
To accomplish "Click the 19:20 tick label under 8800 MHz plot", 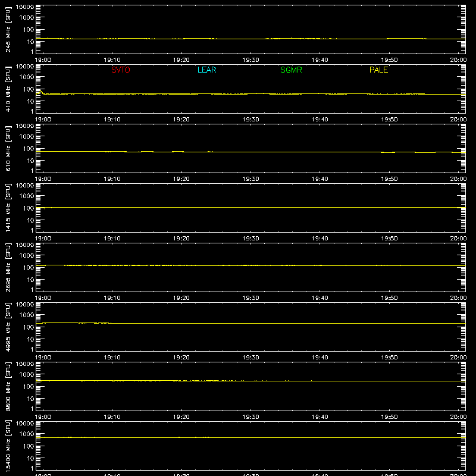I will click(x=181, y=417).
